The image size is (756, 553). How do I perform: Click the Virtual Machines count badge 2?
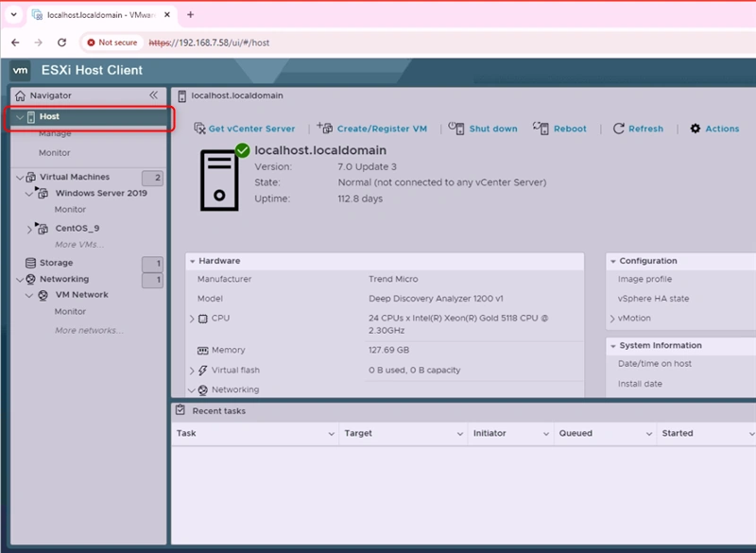point(152,178)
